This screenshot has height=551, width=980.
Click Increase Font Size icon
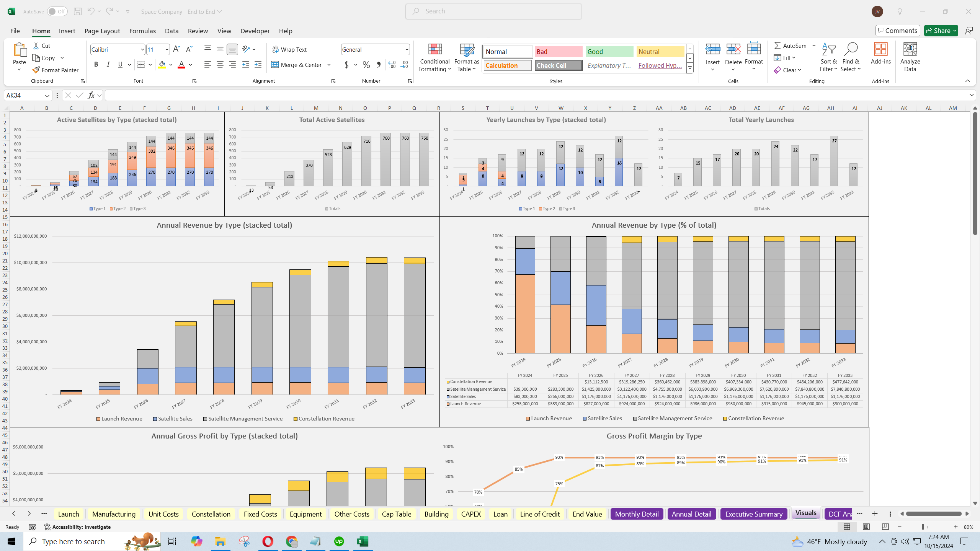(x=176, y=49)
